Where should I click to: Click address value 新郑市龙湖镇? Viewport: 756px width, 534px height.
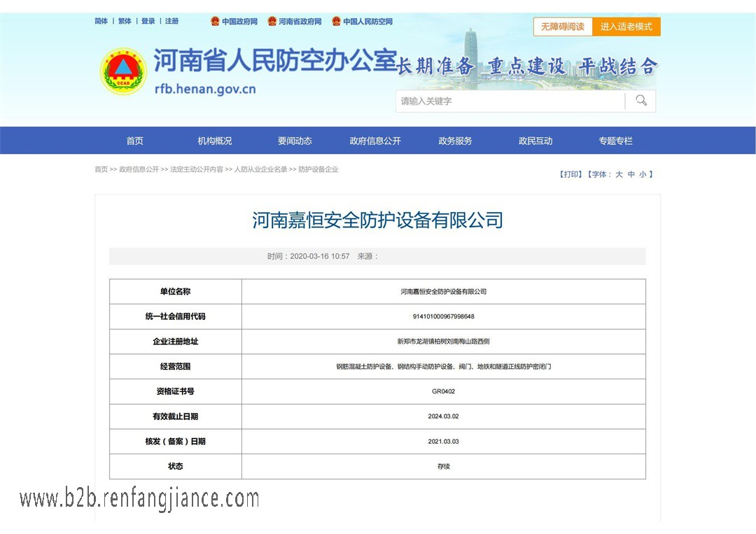444,342
